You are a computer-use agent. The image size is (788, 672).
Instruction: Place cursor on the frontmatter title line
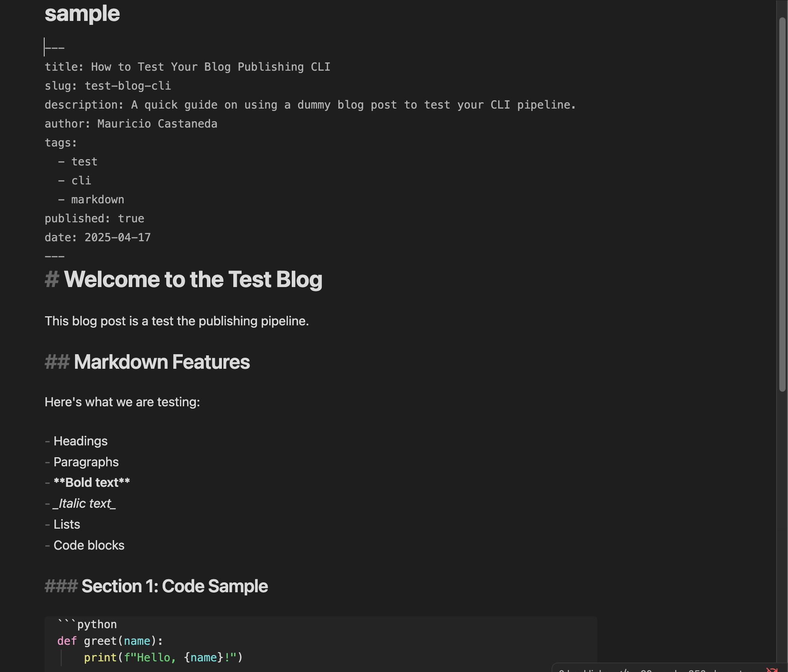coord(187,67)
